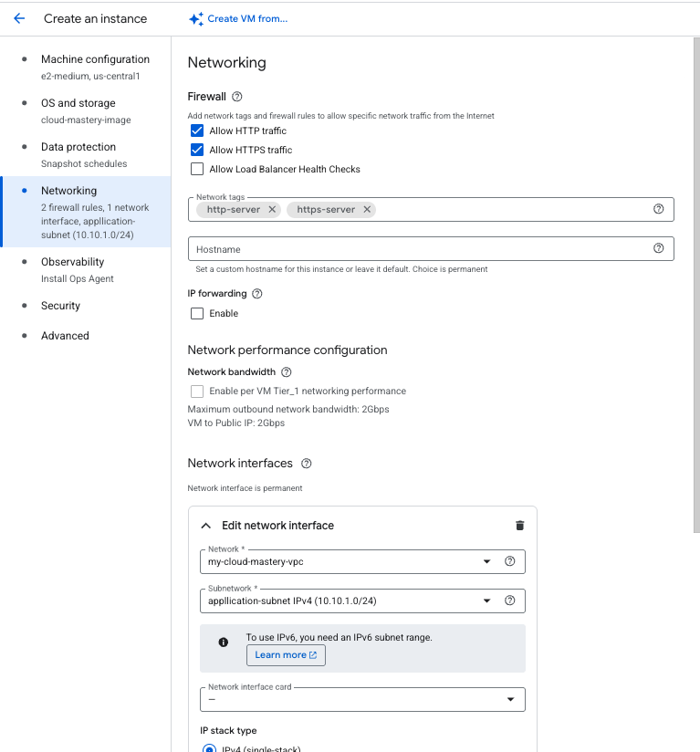700x752 pixels.
Task: Remove the http-server network tag
Action: click(x=270, y=209)
